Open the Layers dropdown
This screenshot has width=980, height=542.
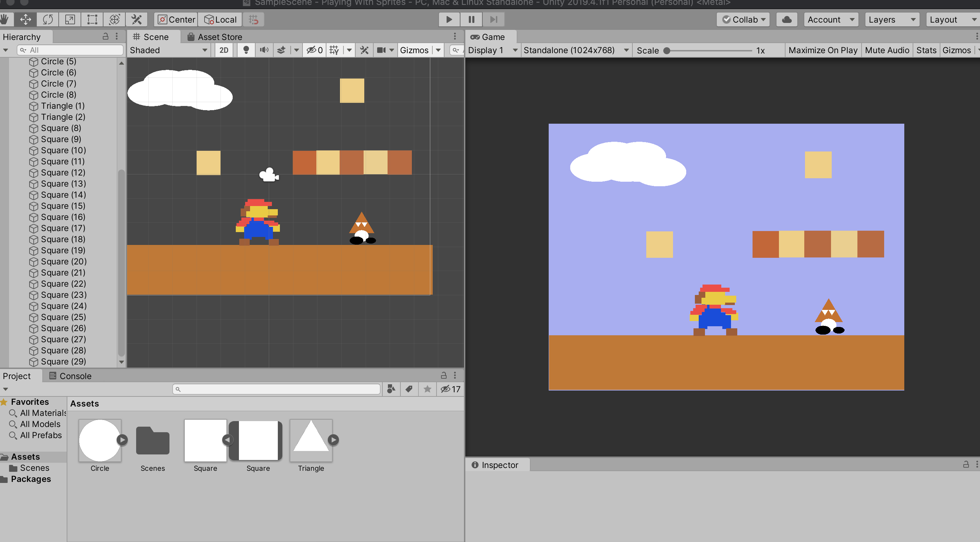pos(892,19)
